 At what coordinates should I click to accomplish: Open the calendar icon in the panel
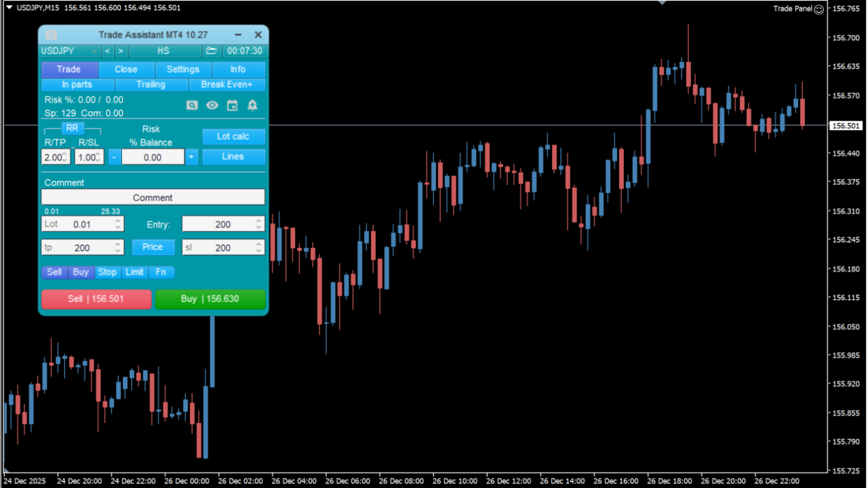[x=233, y=105]
